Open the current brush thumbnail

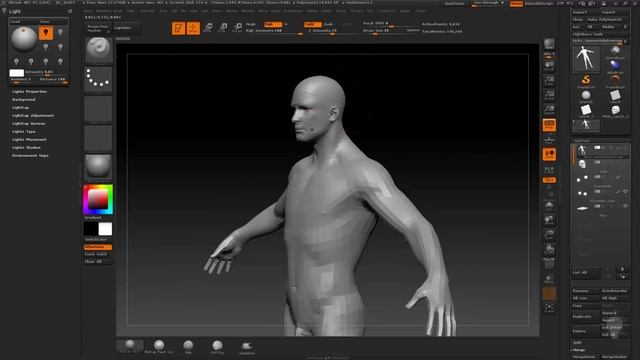(x=98, y=50)
